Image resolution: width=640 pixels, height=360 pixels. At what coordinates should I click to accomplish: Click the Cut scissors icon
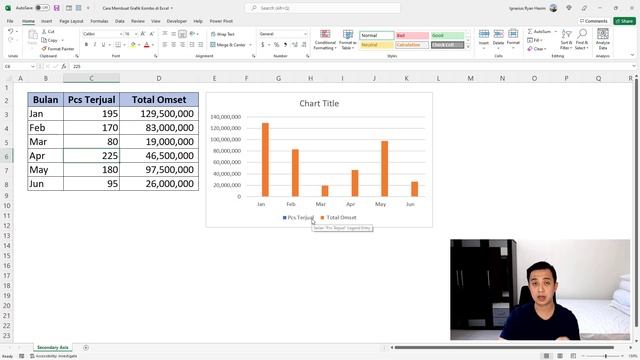[44, 31]
